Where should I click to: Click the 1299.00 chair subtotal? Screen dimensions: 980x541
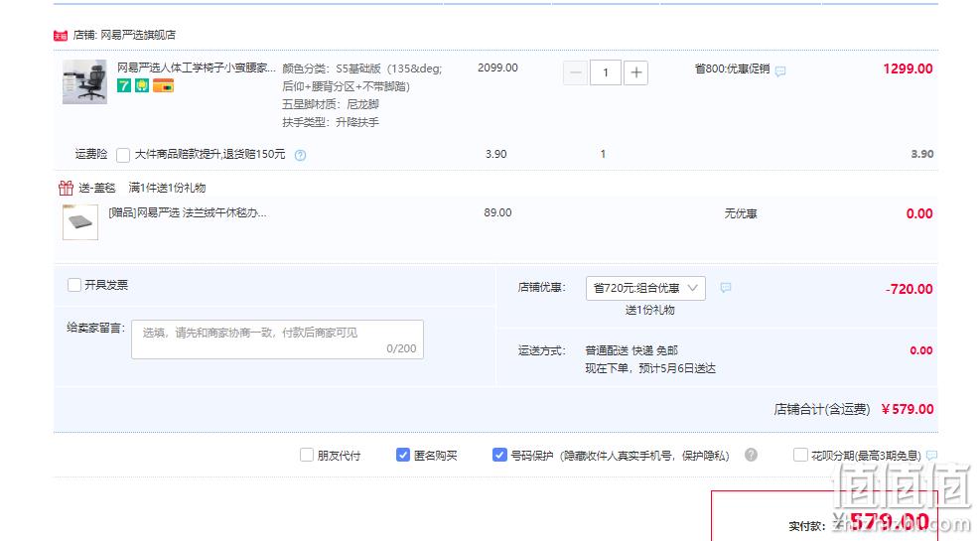908,68
